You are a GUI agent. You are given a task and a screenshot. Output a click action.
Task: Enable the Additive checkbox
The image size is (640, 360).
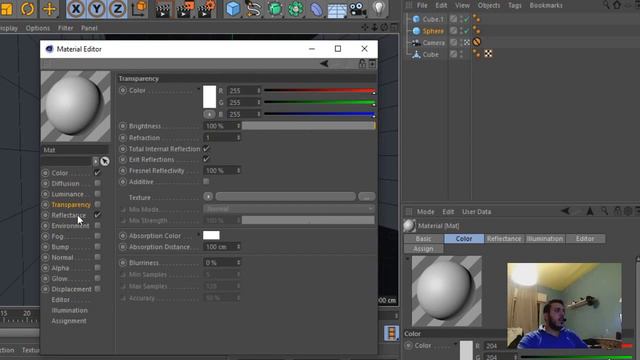[206, 181]
